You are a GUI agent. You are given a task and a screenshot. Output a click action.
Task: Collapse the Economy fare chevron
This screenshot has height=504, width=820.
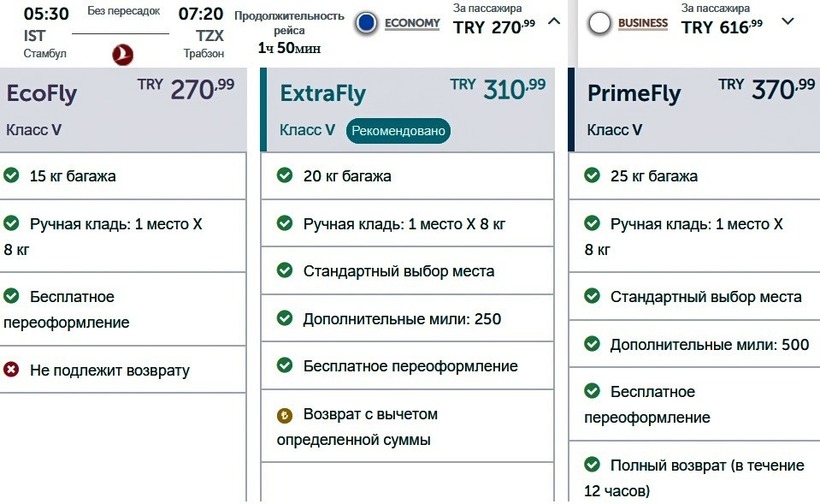click(555, 20)
